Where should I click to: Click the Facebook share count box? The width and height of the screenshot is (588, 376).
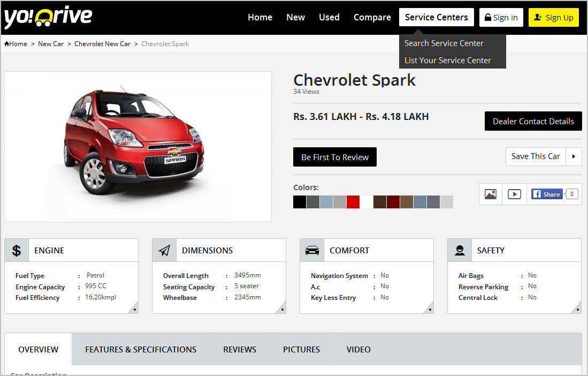[571, 194]
